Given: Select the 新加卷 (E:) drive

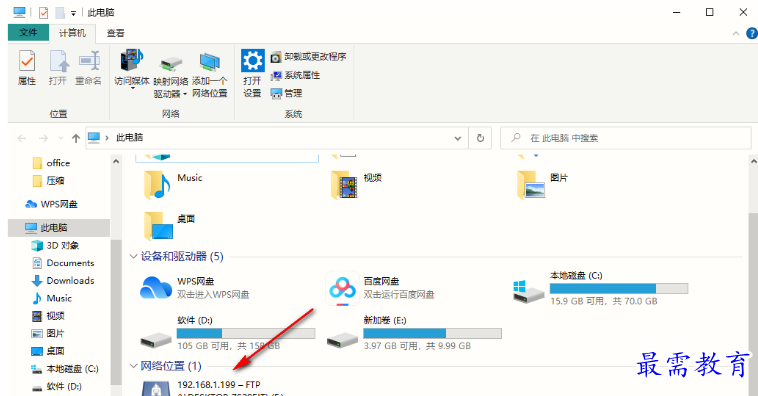Looking at the screenshot, I should point(414,333).
